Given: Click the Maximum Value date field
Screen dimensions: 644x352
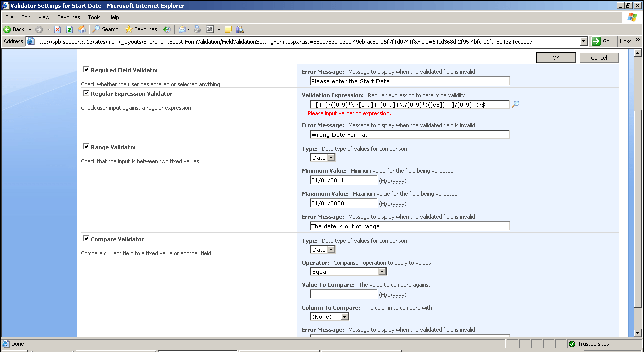Looking at the screenshot, I should pyautogui.click(x=343, y=203).
